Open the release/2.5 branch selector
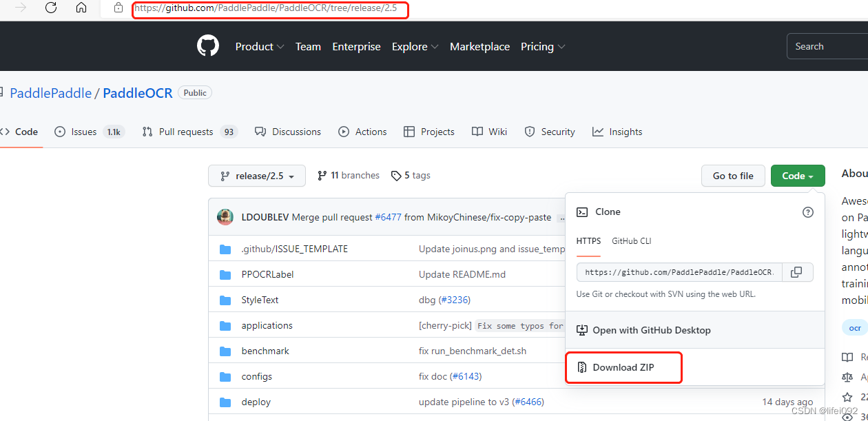This screenshot has height=421, width=868. pos(257,176)
